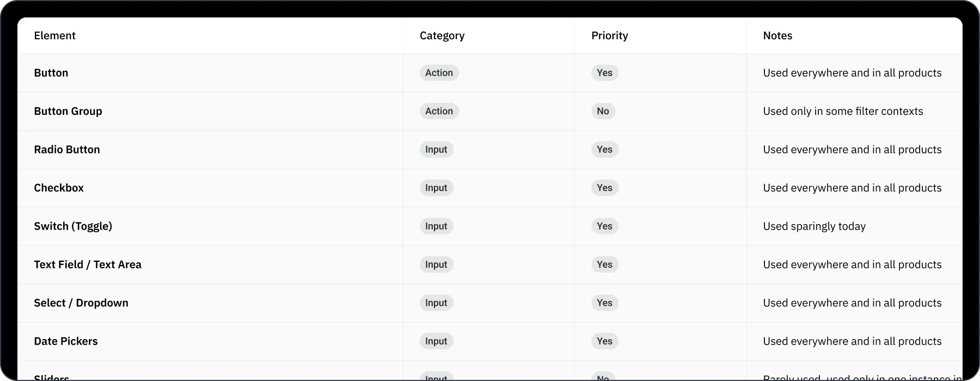Select the Radio Button row name
Screen dimensions: 980x381
67,150
